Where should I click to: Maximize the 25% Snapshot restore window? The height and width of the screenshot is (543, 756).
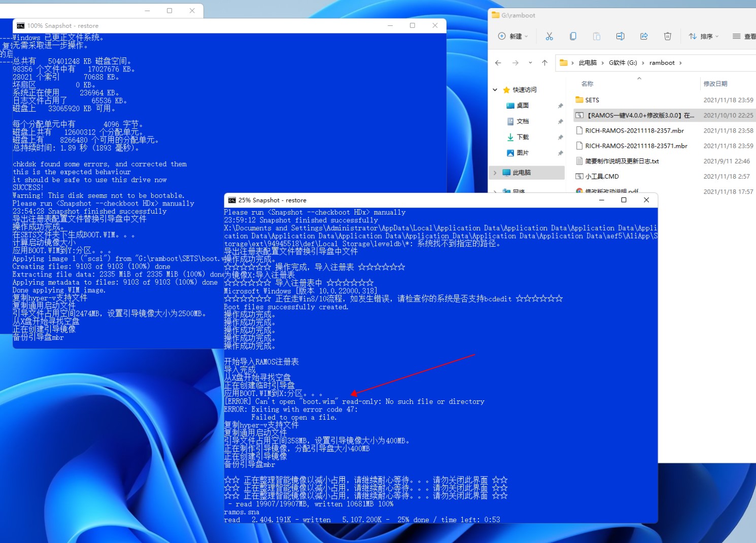coord(624,200)
